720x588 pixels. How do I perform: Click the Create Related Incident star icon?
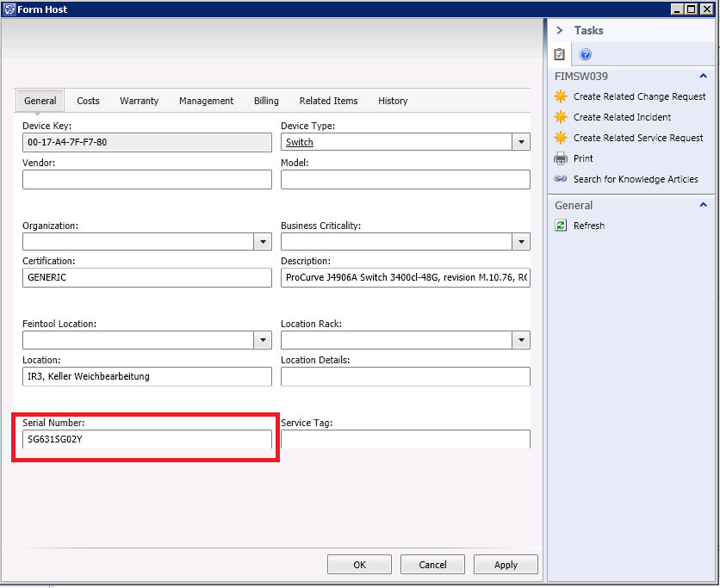point(560,117)
